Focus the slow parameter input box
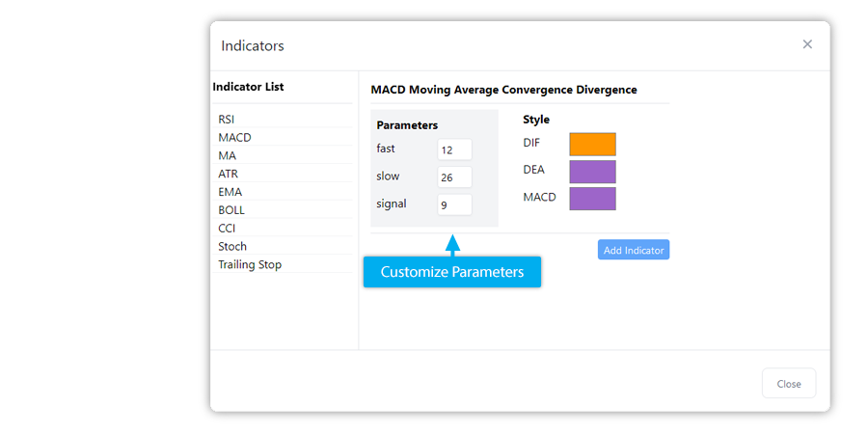 (x=454, y=177)
